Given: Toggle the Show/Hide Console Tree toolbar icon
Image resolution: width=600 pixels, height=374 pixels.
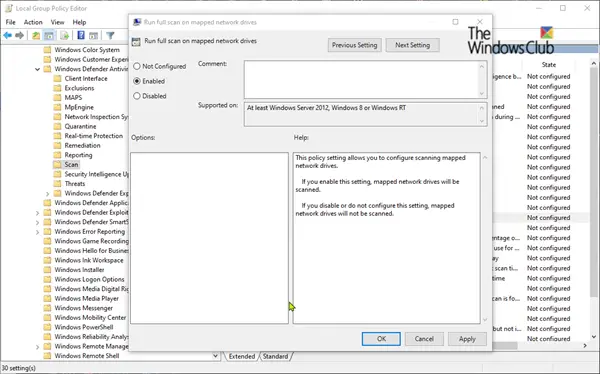Looking at the screenshot, I should (x=49, y=36).
